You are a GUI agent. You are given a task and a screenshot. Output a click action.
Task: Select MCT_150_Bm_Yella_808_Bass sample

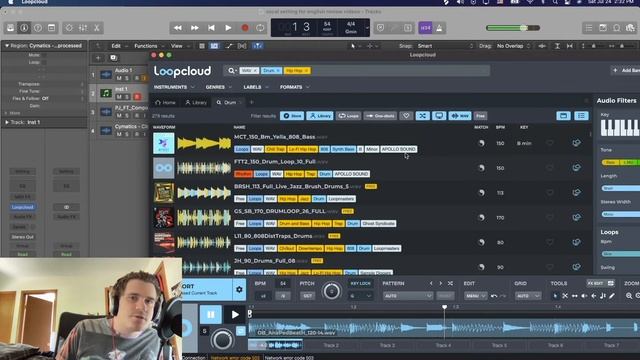274,137
